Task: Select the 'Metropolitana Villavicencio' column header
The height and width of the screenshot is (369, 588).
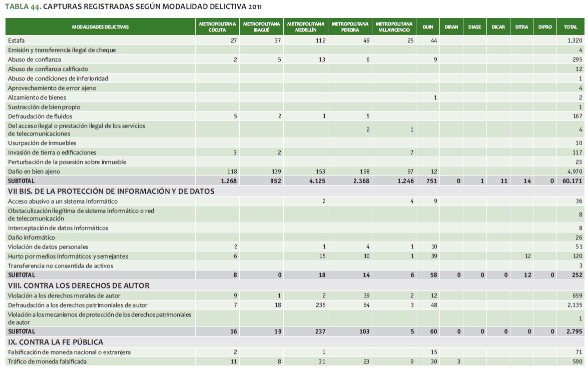Action: click(394, 27)
